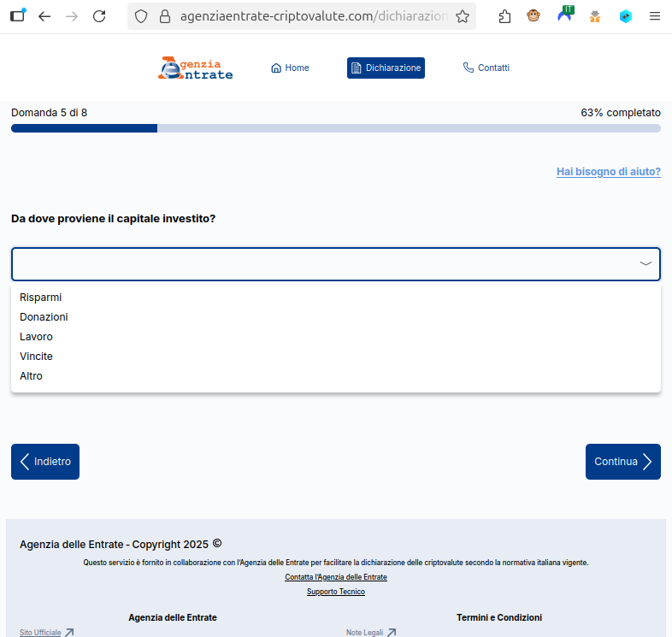
Task: Select Risparmi from the dropdown list
Action: [x=41, y=298]
